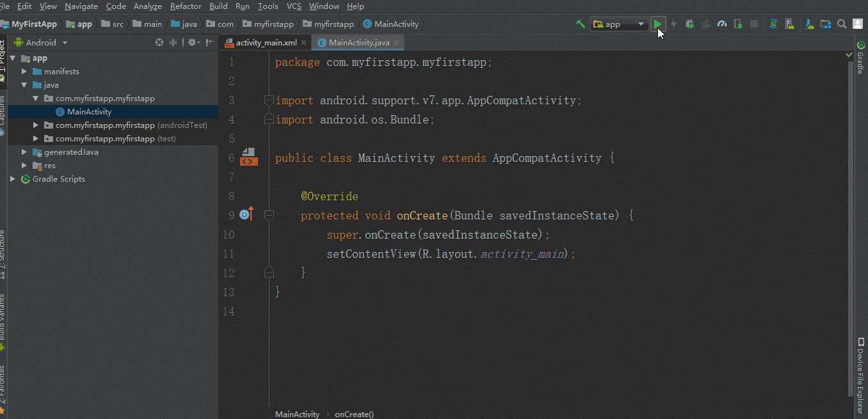The width and height of the screenshot is (868, 419).
Task: Open the SDK Manager icon
Action: (x=809, y=24)
